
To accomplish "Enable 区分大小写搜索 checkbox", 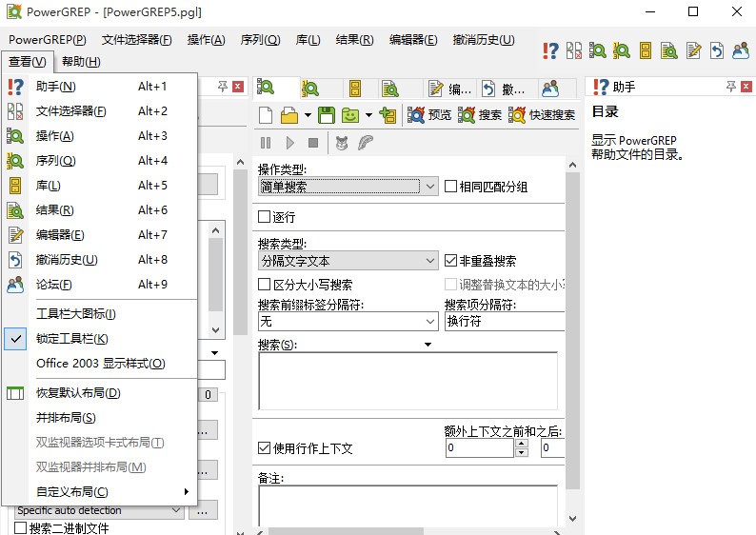I will (x=264, y=285).
